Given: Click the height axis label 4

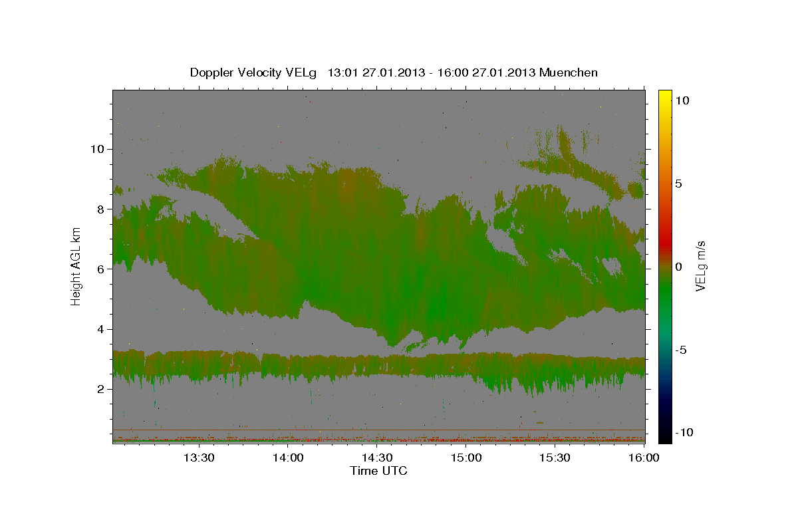Looking at the screenshot, I should pos(100,329).
